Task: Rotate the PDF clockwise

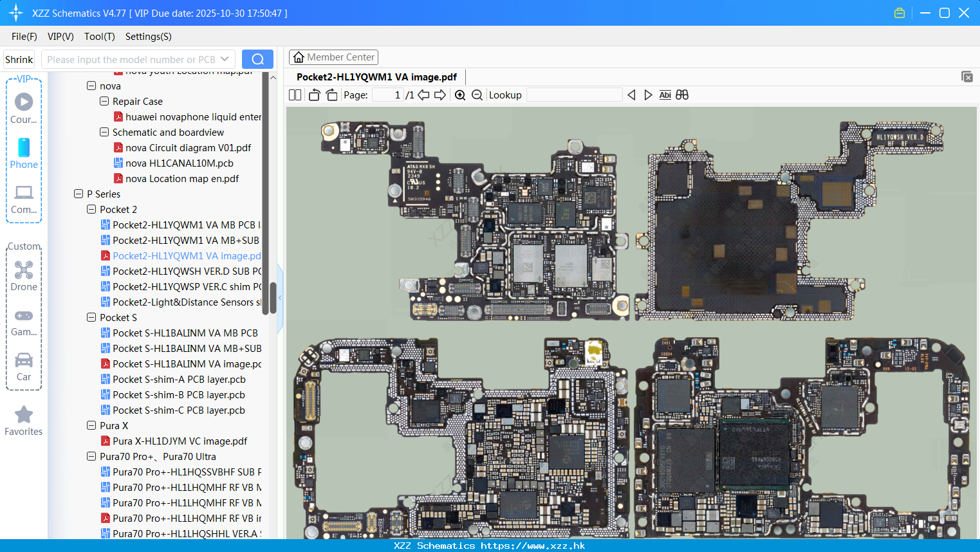Action: point(331,95)
